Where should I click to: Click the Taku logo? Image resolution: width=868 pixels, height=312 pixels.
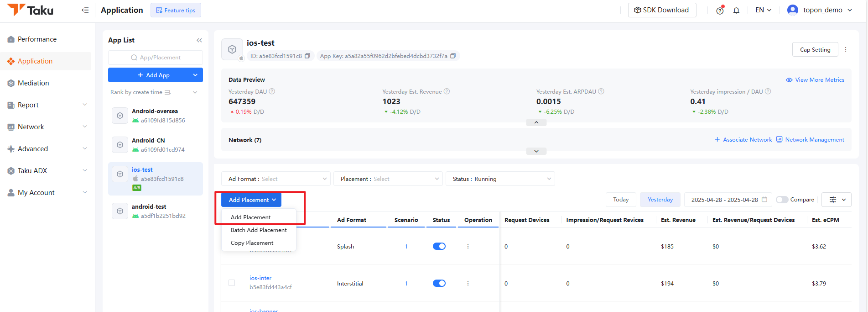(30, 10)
